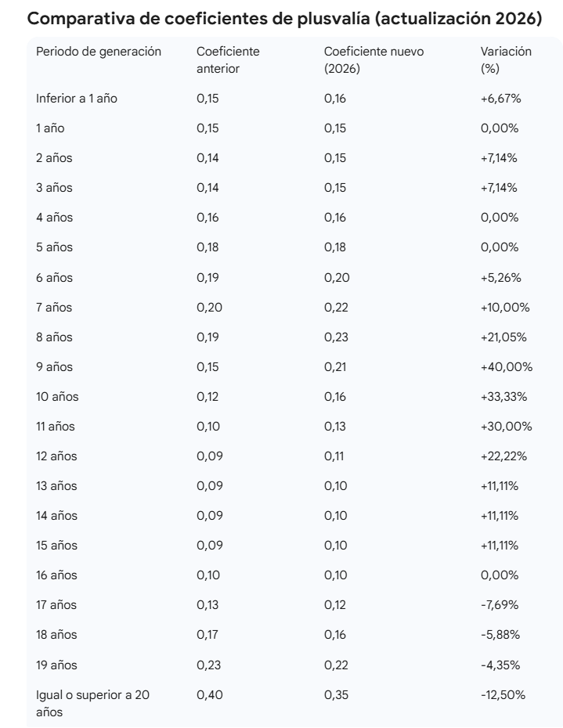Select the +22,22% variation for 12 años
The height and width of the screenshot is (728, 563).
pos(503,456)
